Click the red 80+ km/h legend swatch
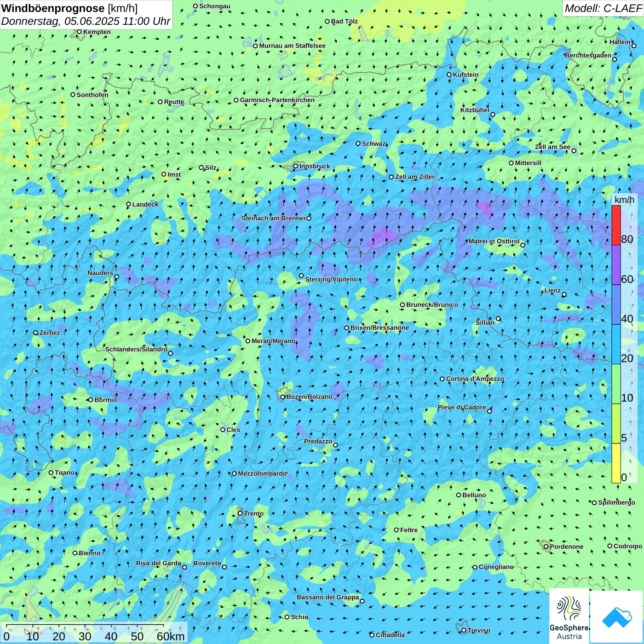The image size is (644, 644). click(616, 225)
